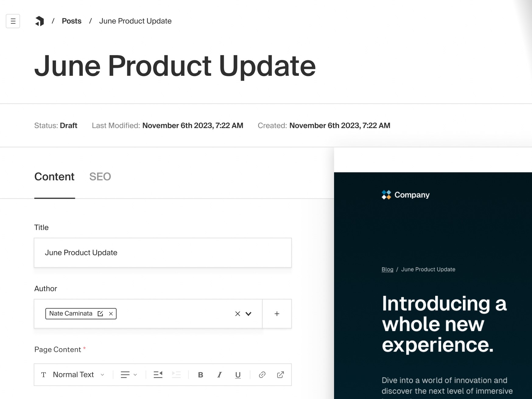This screenshot has height=399, width=532.
Task: Toggle italic formatting
Action: click(219, 375)
